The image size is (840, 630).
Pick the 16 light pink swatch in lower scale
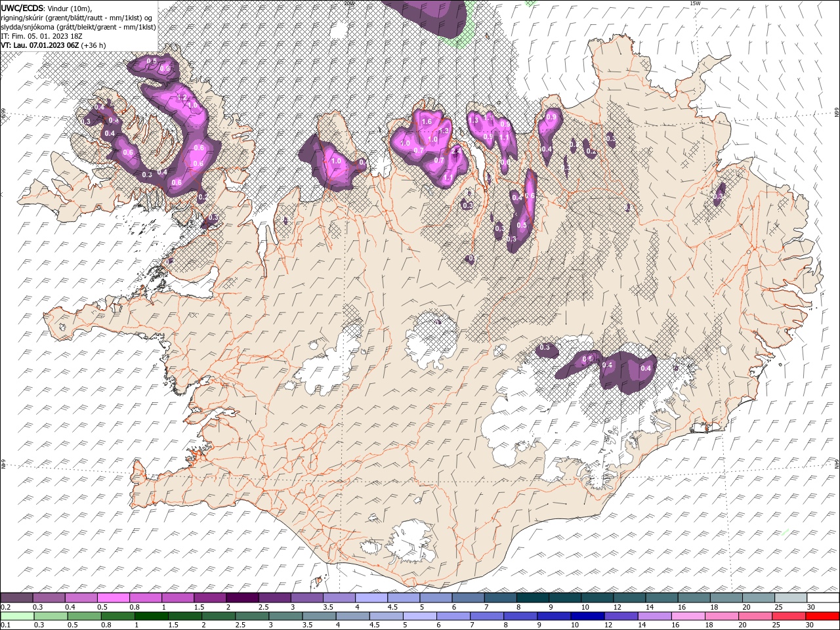coord(687,616)
